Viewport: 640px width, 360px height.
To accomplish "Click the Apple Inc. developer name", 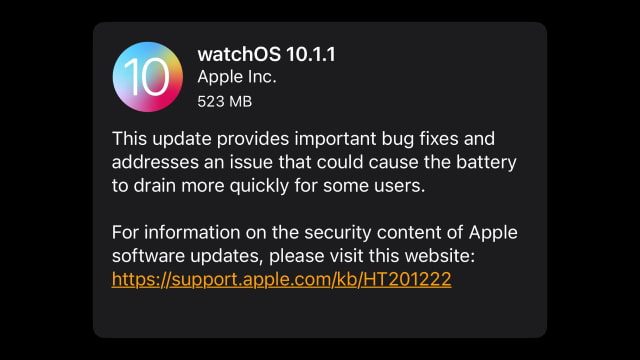I will pyautogui.click(x=237, y=77).
